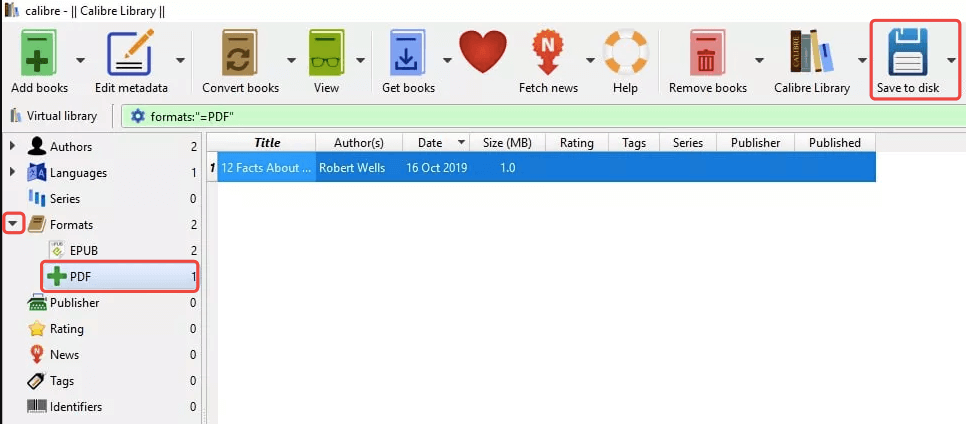Select EPUB format in sidebar
The image size is (966, 424).
[84, 250]
